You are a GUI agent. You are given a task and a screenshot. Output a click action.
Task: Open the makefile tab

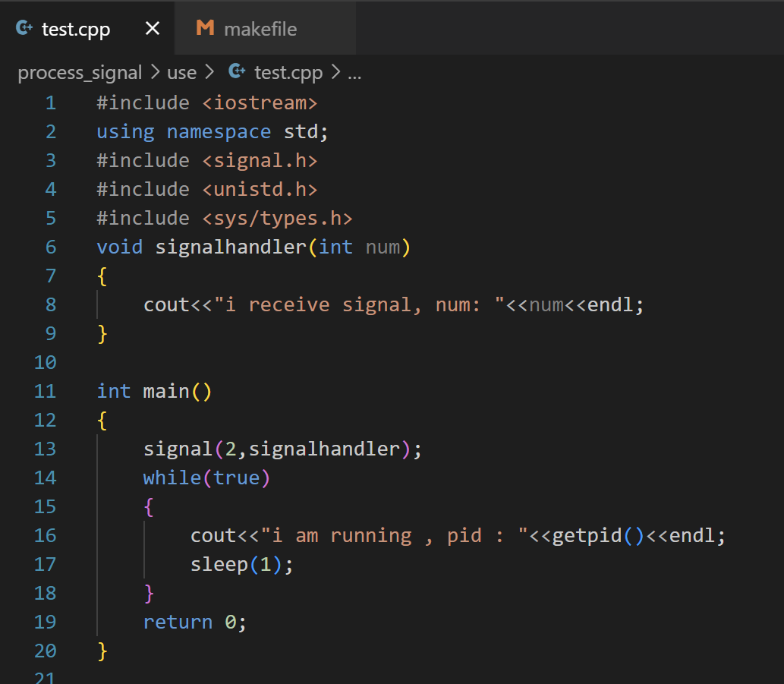pyautogui.click(x=265, y=29)
